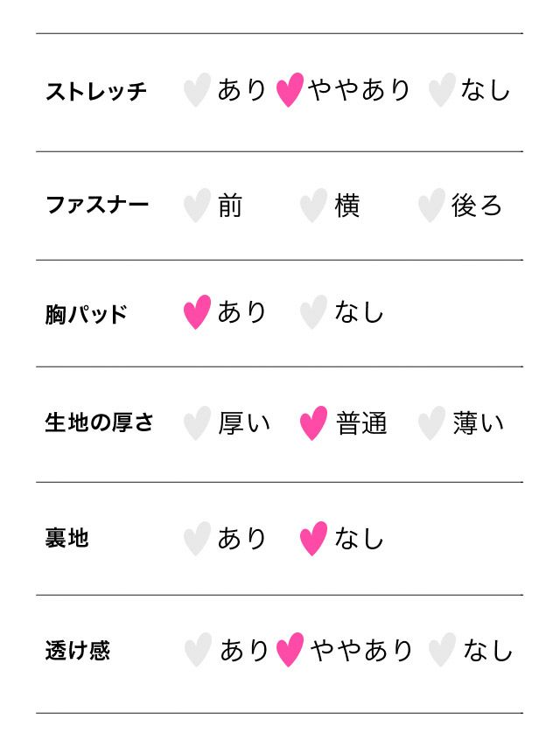This screenshot has height=747, width=560.
Task: Choose the 厚い heart for 生地の厚さ
Action: tap(197, 423)
